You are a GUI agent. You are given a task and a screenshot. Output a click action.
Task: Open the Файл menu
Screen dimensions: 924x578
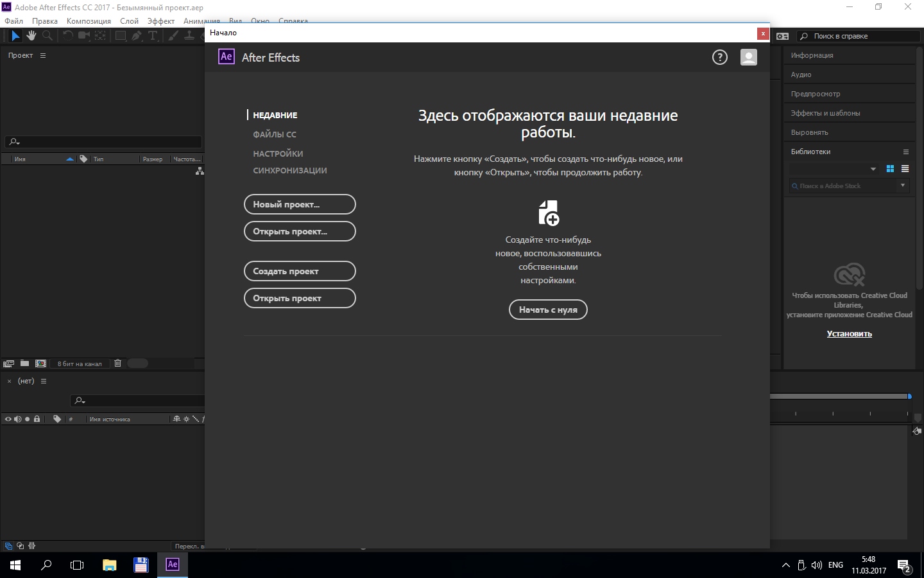13,21
